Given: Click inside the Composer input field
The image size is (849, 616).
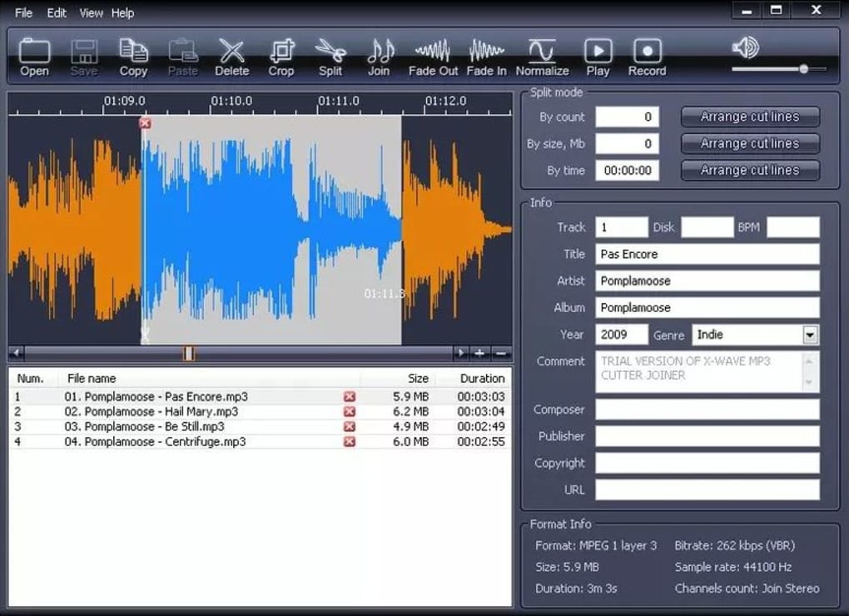Looking at the screenshot, I should (707, 410).
